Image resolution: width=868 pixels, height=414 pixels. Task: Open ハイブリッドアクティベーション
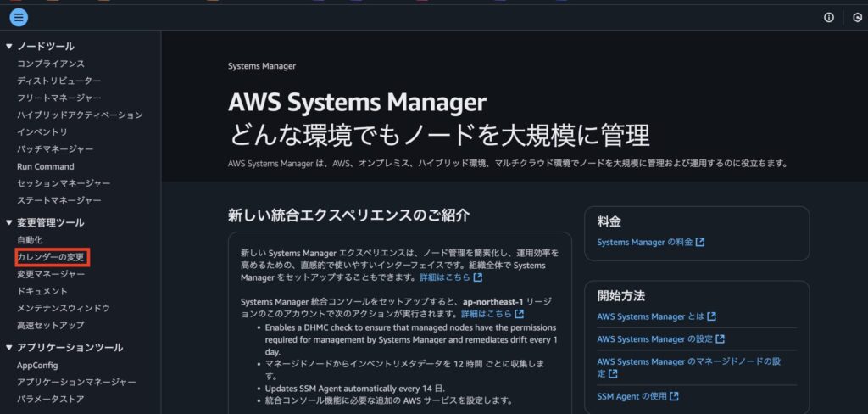click(80, 115)
